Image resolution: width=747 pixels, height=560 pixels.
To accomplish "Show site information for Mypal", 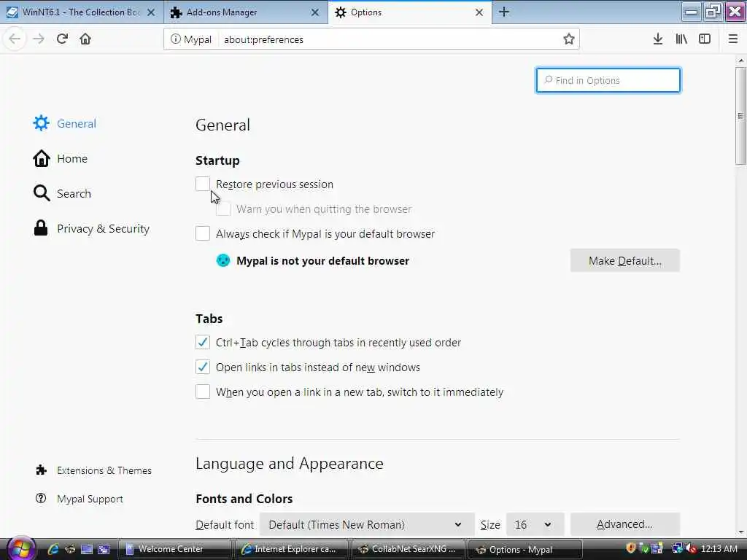I will pos(191,39).
